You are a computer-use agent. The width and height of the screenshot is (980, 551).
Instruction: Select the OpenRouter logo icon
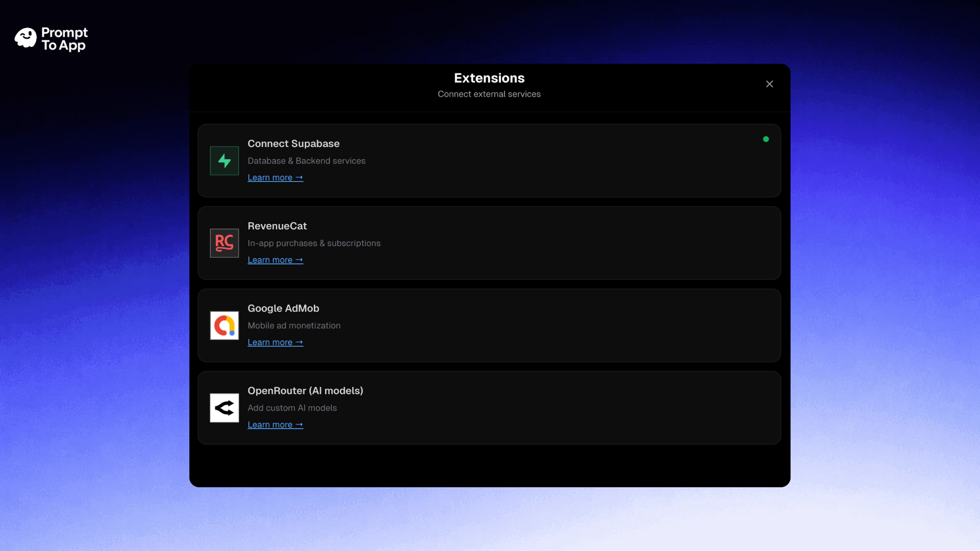click(224, 408)
